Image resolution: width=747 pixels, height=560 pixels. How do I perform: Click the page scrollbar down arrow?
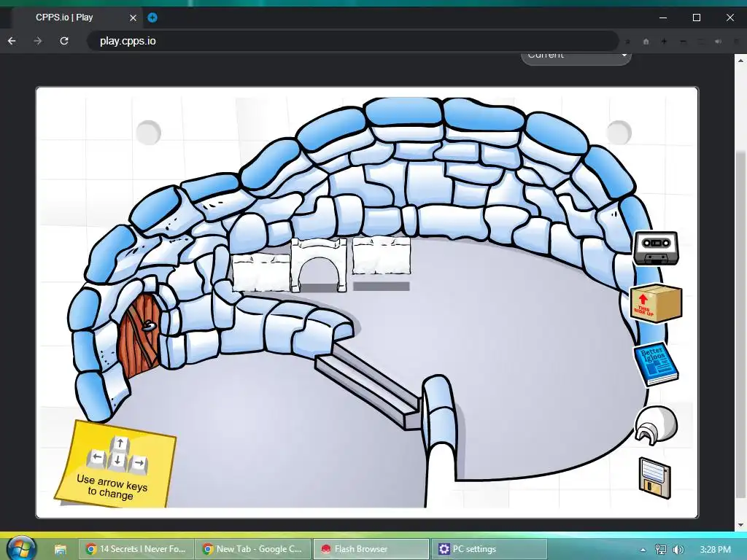[740, 525]
